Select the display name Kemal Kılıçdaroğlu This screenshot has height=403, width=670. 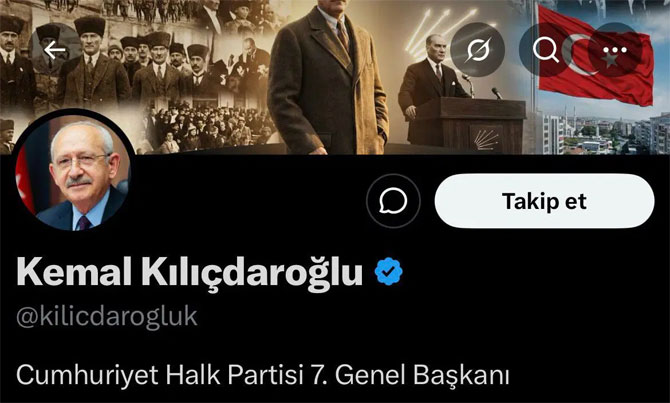click(x=189, y=272)
